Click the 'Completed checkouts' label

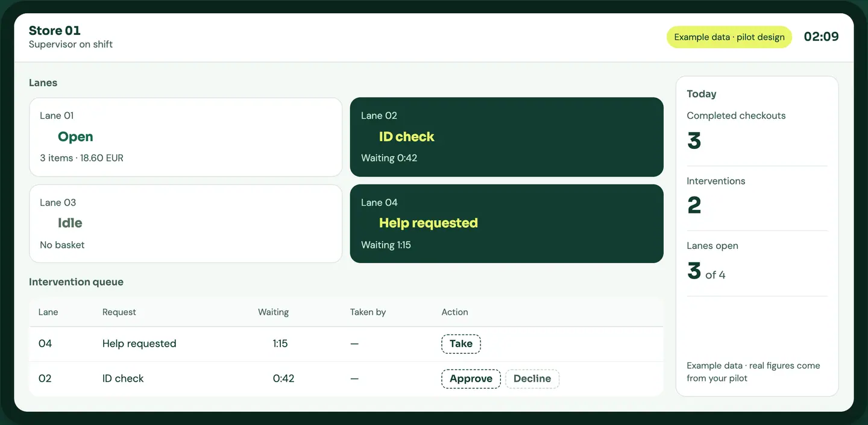tap(736, 116)
